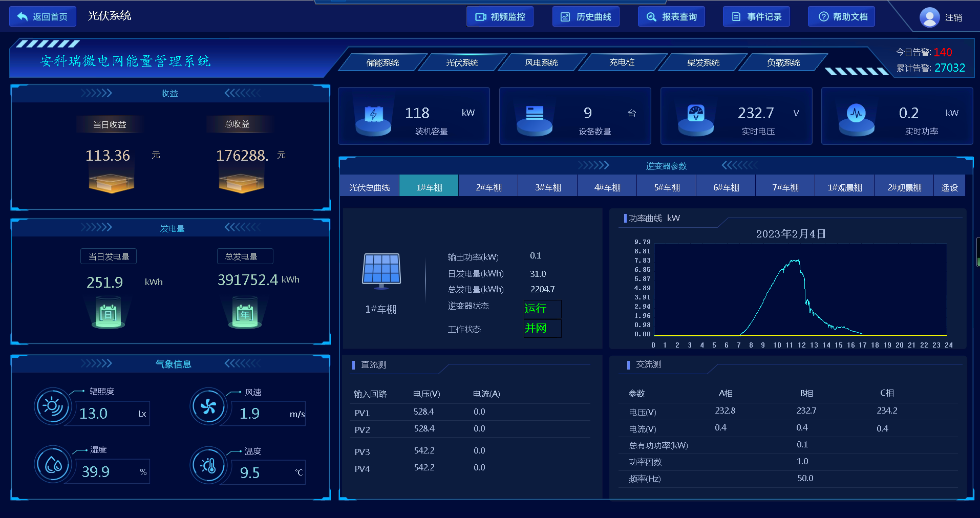Click the 温度 thermometer icon
Image resolution: width=980 pixels, height=518 pixels.
pos(208,465)
